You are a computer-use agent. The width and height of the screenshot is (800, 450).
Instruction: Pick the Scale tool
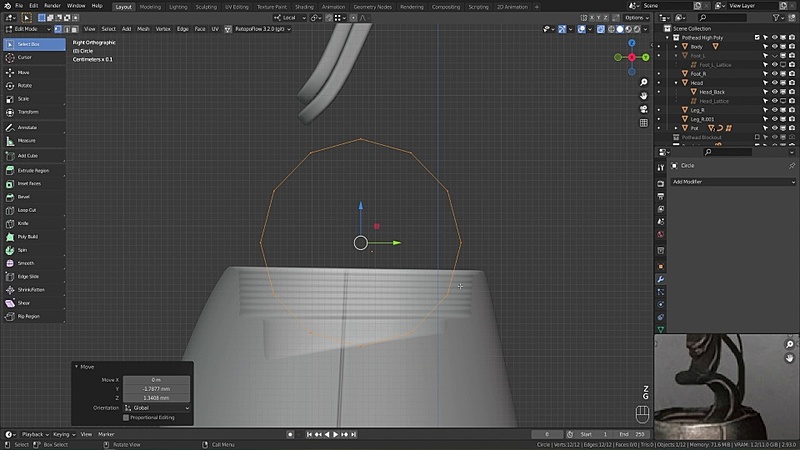pos(34,99)
